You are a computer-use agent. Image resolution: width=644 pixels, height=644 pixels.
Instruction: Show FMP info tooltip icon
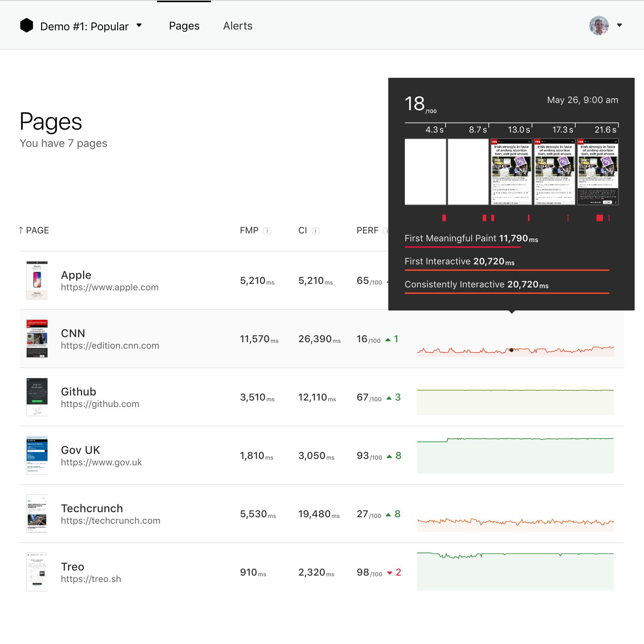(267, 231)
